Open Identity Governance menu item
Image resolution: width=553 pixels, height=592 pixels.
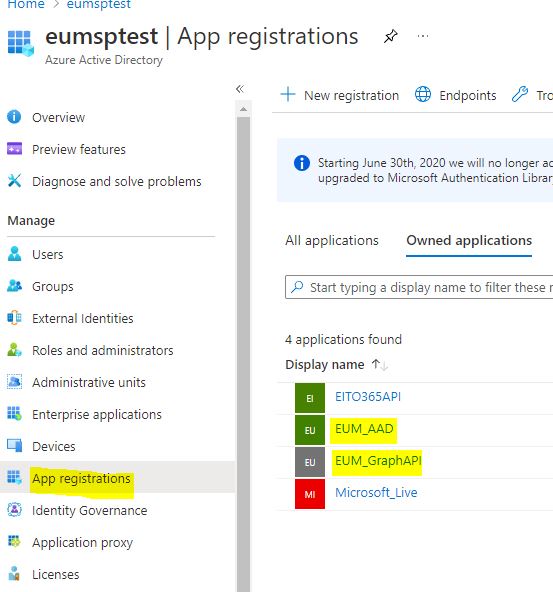pyautogui.click(x=89, y=510)
